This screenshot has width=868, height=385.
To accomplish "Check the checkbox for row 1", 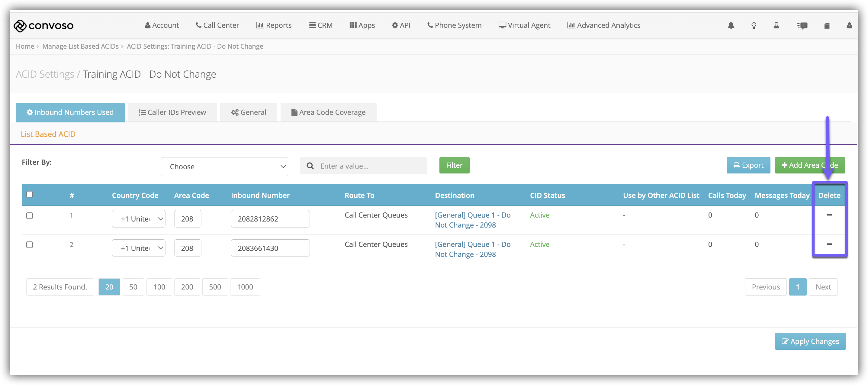I will 30,216.
